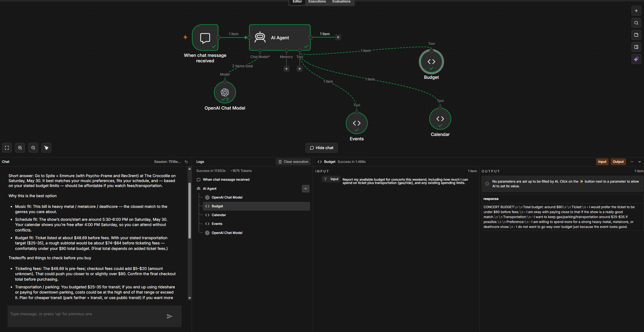
Task: Click the Logs panel title
Action: [200, 162]
